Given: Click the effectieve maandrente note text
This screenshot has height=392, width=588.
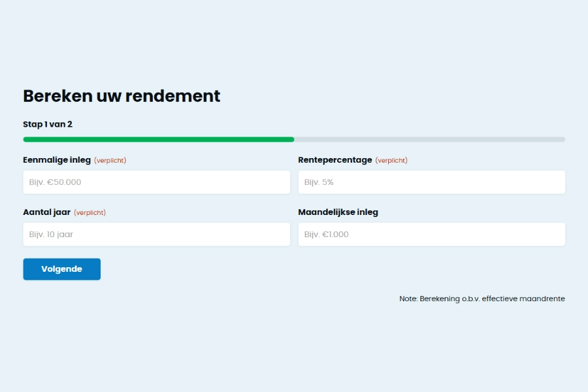Looking at the screenshot, I should (x=482, y=298).
